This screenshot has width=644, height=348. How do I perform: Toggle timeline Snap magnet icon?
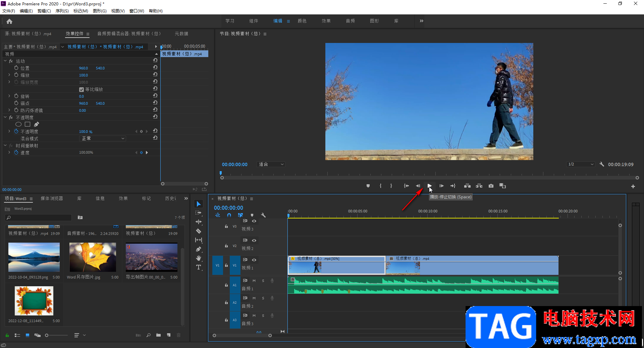point(229,215)
